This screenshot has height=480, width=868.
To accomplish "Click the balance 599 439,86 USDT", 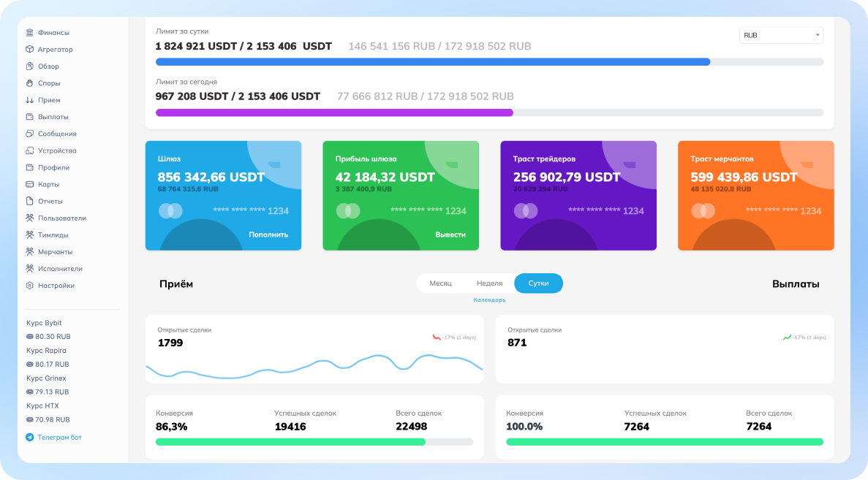I will [744, 178].
